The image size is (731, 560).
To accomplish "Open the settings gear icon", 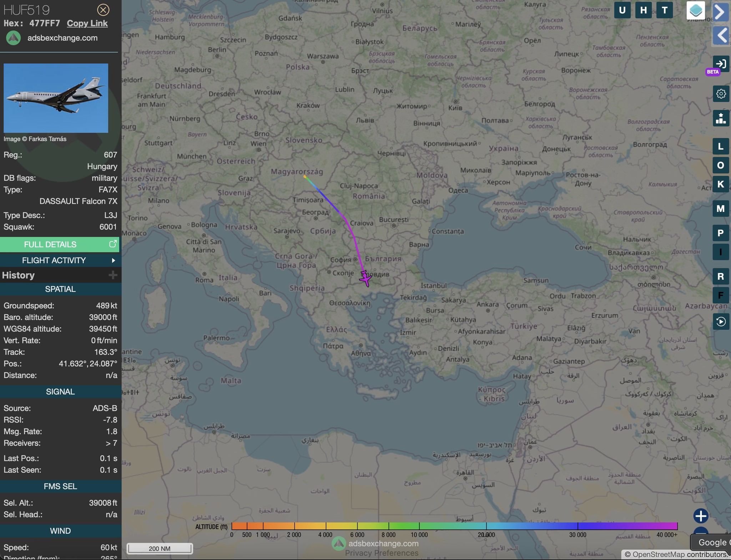I will 721,94.
